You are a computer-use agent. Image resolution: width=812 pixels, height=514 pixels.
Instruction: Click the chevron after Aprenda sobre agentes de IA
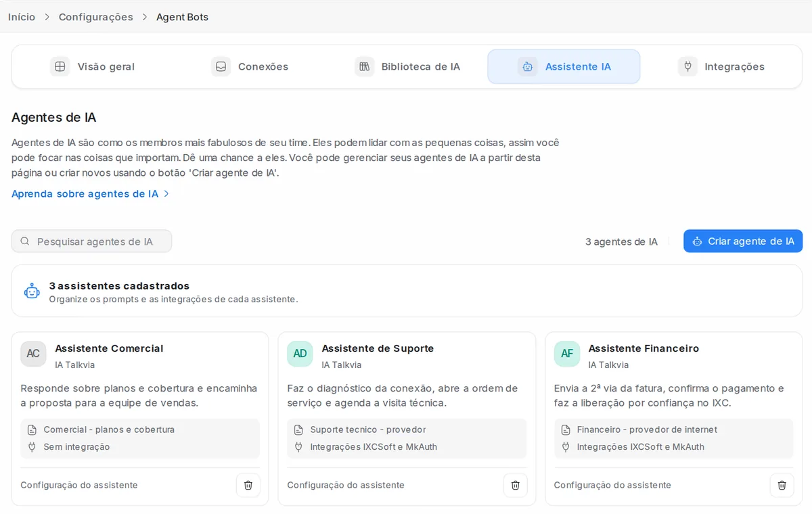tap(166, 194)
